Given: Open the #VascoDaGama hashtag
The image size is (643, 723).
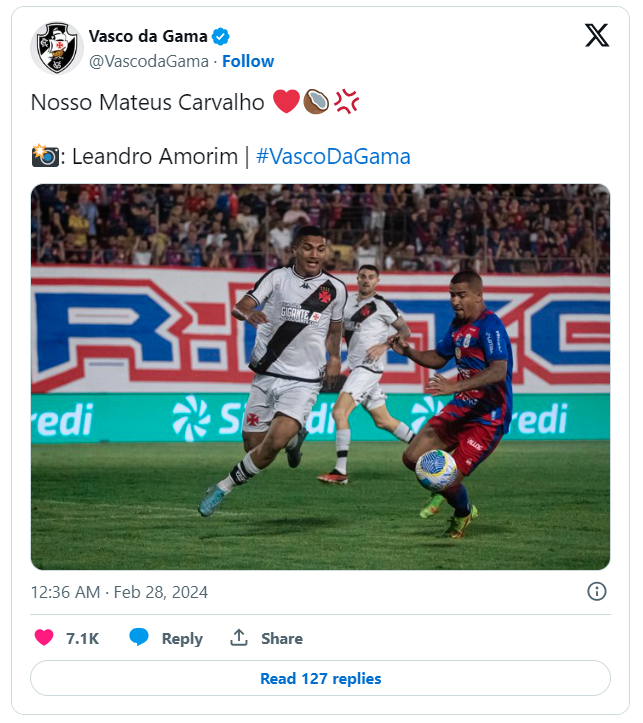Looking at the screenshot, I should pyautogui.click(x=333, y=157).
